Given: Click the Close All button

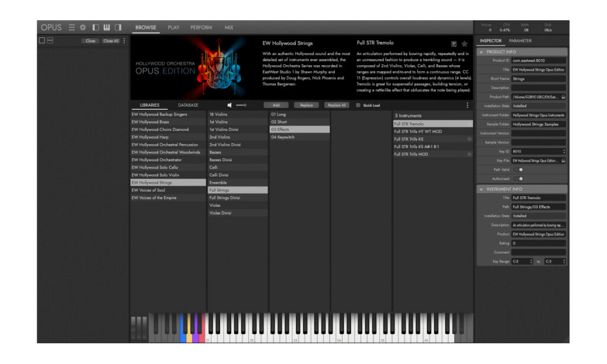Looking at the screenshot, I should (111, 41).
